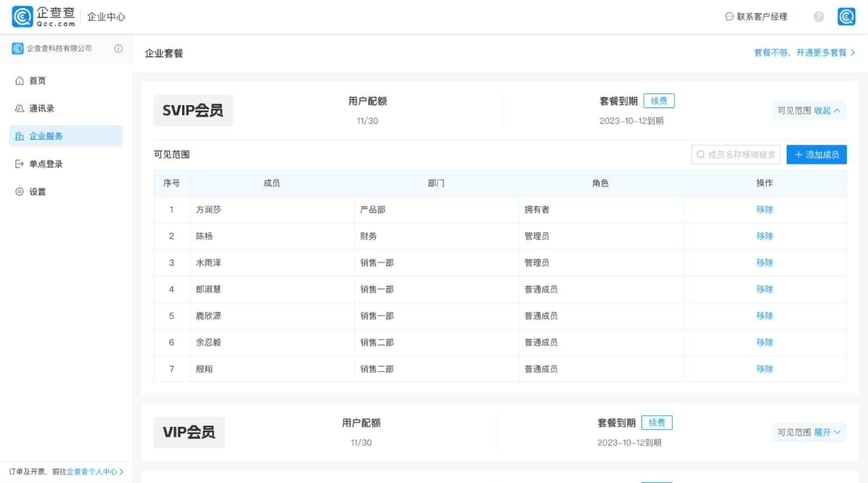Screen dimensions: 868x483
Task: Click the 通讯录 contacts icon in sidebar
Action: click(x=20, y=108)
